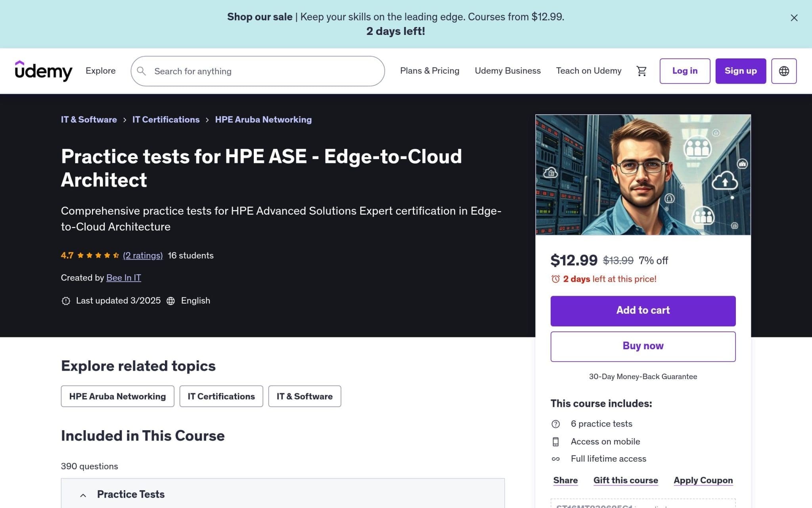Click the Log in button

[685, 71]
